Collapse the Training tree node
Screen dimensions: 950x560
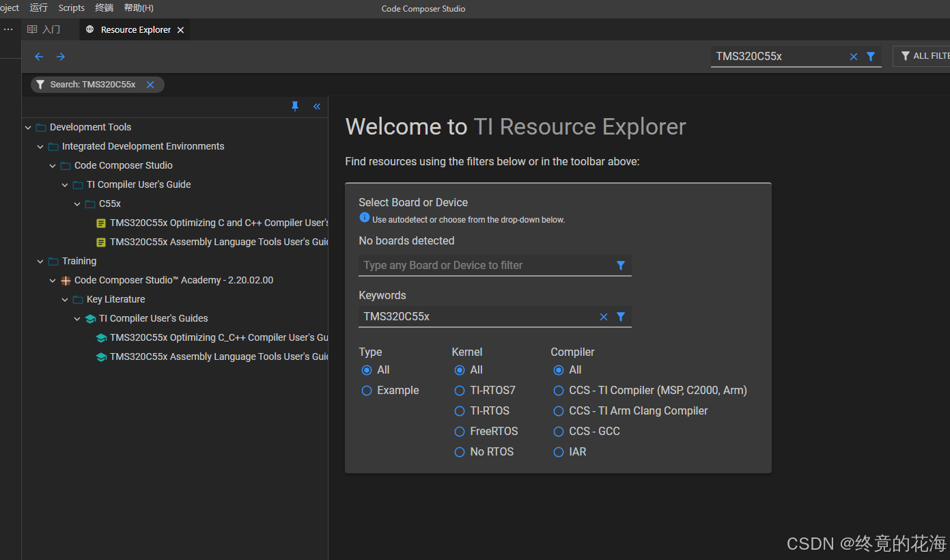coord(40,262)
